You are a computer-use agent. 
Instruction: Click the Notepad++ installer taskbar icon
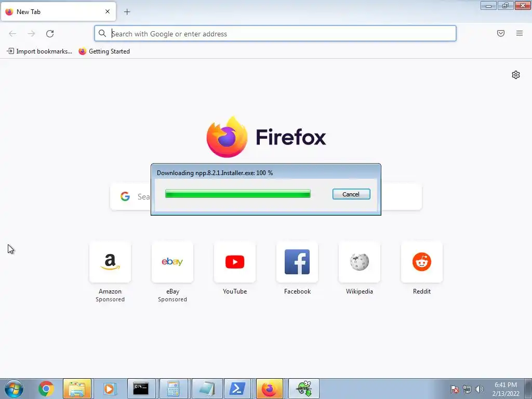303,389
